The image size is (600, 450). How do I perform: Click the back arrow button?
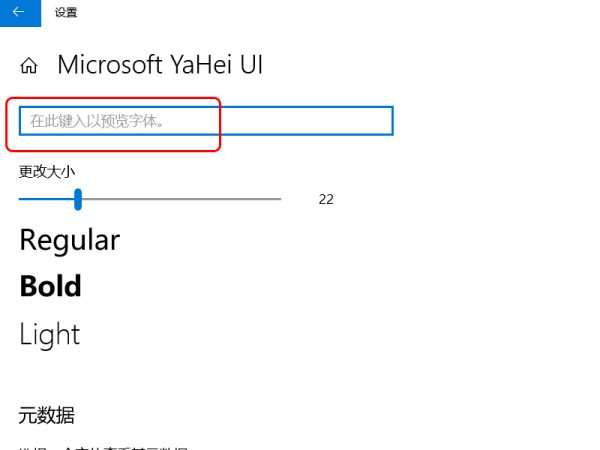(x=19, y=12)
